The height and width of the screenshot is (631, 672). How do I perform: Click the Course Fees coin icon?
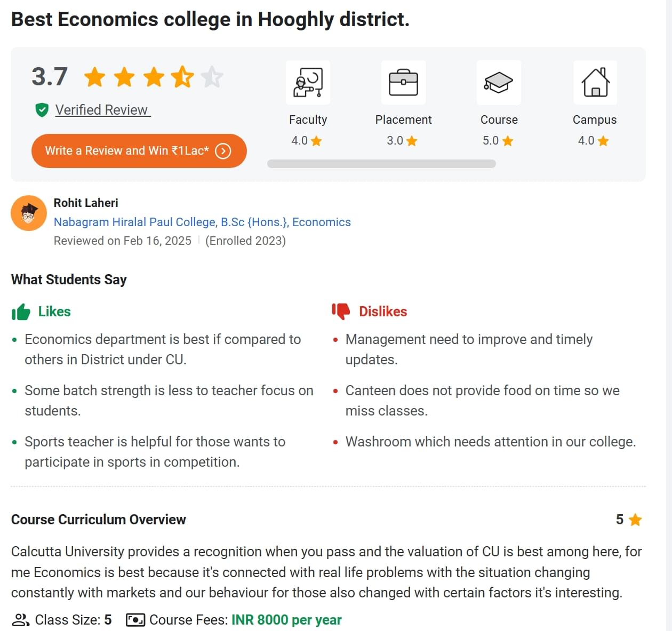[136, 620]
